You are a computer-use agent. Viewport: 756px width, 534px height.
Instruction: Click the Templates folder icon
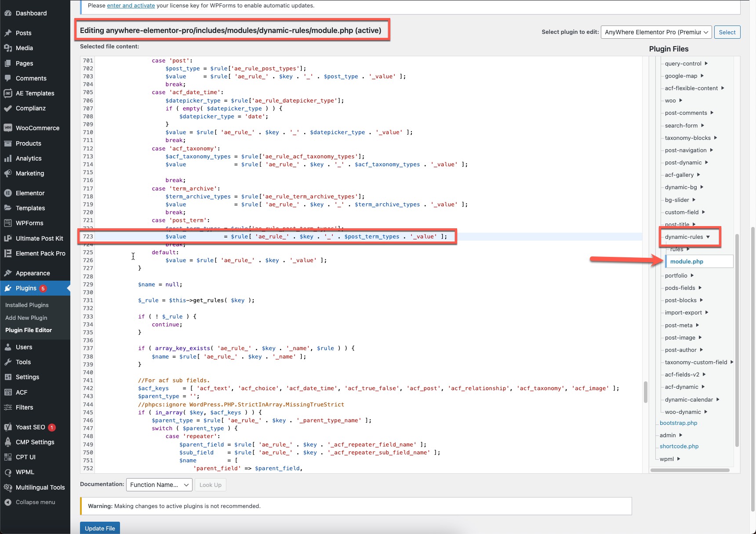point(8,208)
